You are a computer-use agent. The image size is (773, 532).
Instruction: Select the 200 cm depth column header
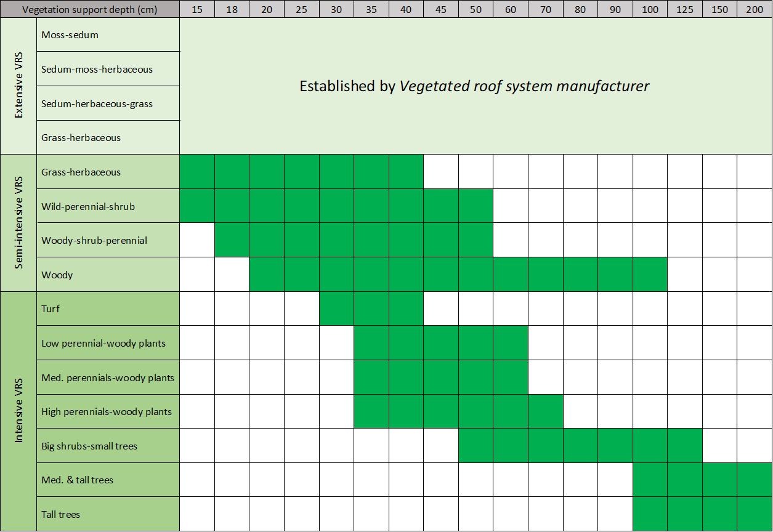pyautogui.click(x=755, y=9)
